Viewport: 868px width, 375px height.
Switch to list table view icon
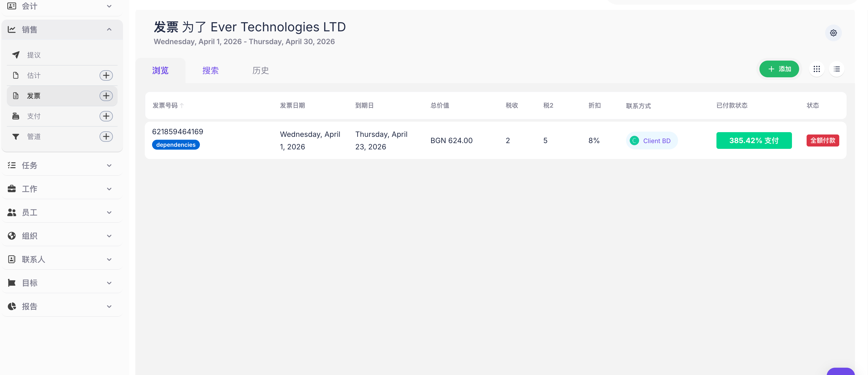point(837,69)
